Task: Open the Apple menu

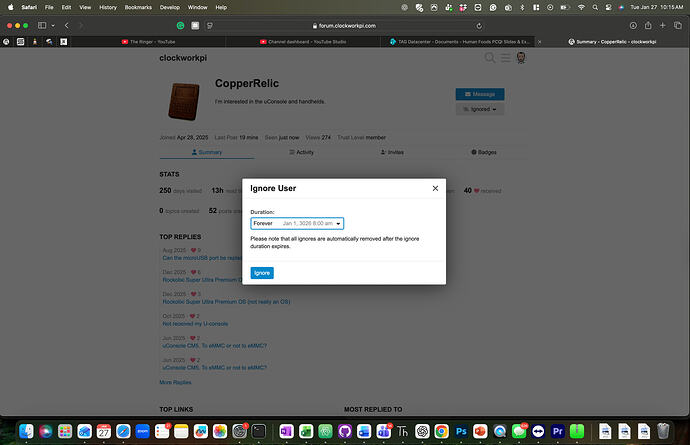Action: tap(11, 7)
